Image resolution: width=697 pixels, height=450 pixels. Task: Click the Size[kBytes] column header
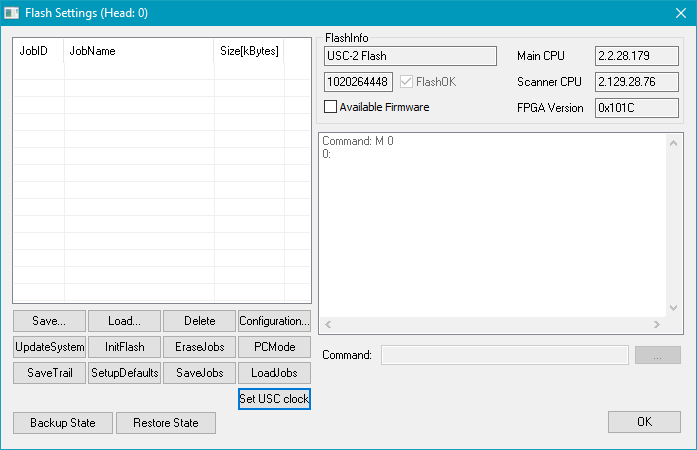coord(249,51)
